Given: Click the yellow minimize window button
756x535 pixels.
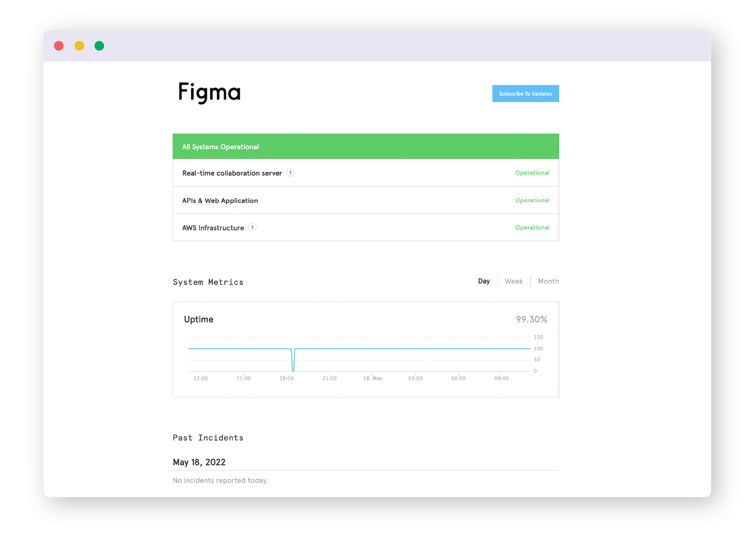Looking at the screenshot, I should click(x=79, y=46).
